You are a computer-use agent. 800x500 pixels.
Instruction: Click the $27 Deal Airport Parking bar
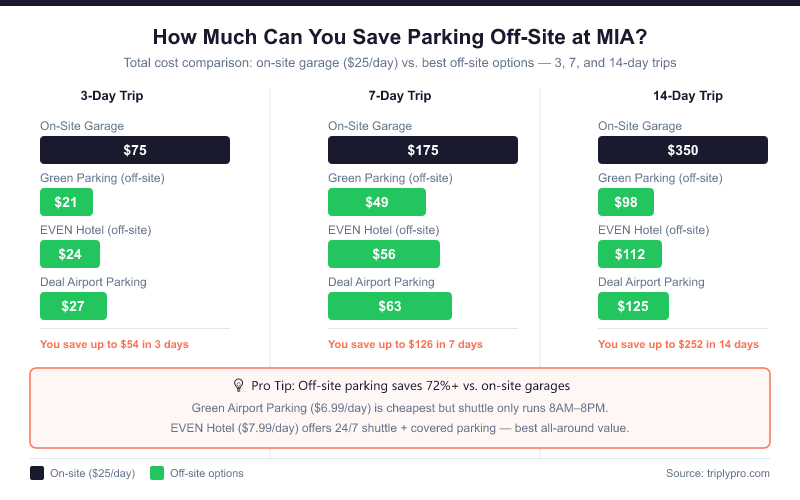click(x=73, y=306)
